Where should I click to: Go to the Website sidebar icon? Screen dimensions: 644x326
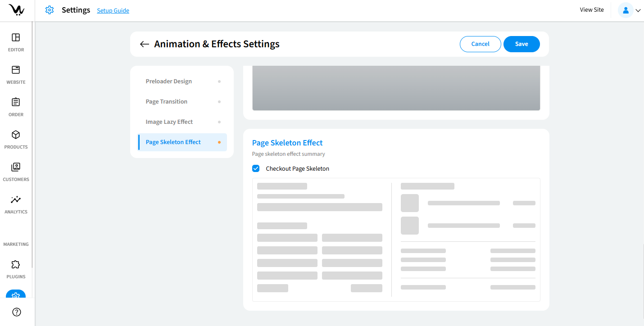click(16, 70)
